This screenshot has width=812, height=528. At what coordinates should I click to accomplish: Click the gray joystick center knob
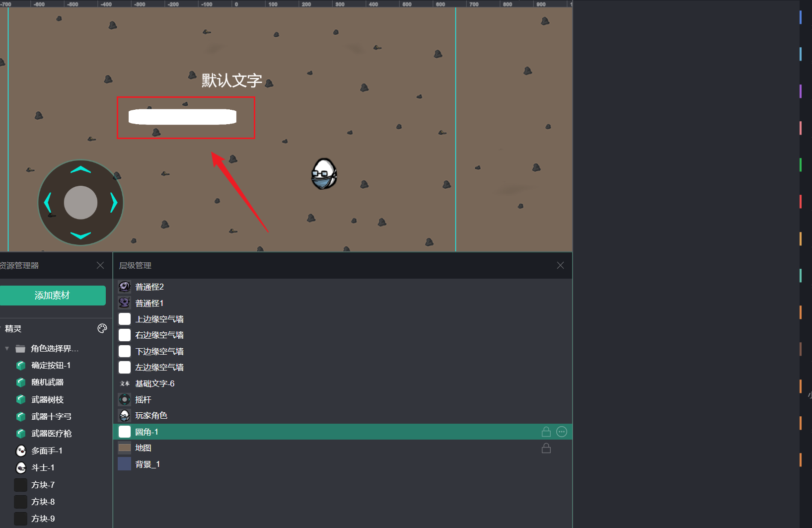(x=80, y=203)
